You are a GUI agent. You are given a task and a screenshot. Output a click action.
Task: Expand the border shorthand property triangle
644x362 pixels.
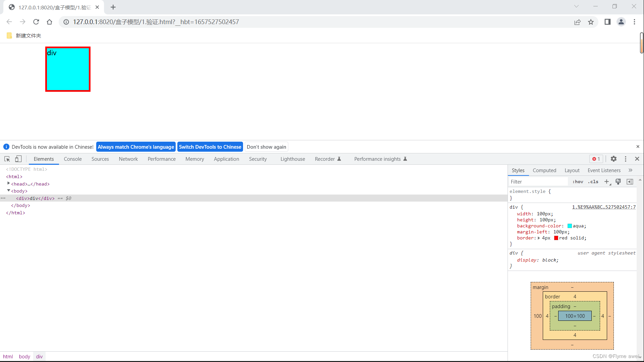click(539, 238)
